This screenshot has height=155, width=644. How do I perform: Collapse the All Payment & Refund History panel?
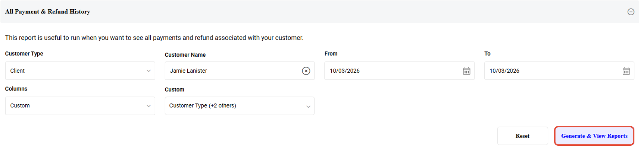click(631, 12)
